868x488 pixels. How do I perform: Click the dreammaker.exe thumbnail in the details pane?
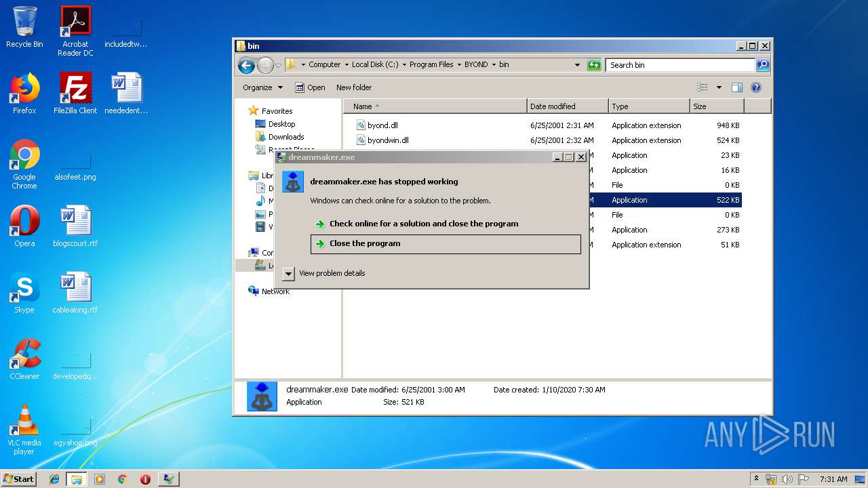pyautogui.click(x=262, y=396)
